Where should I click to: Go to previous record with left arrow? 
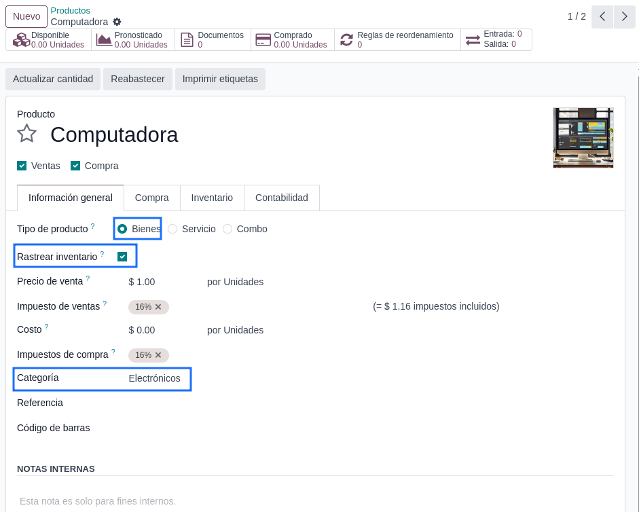[x=602, y=17]
